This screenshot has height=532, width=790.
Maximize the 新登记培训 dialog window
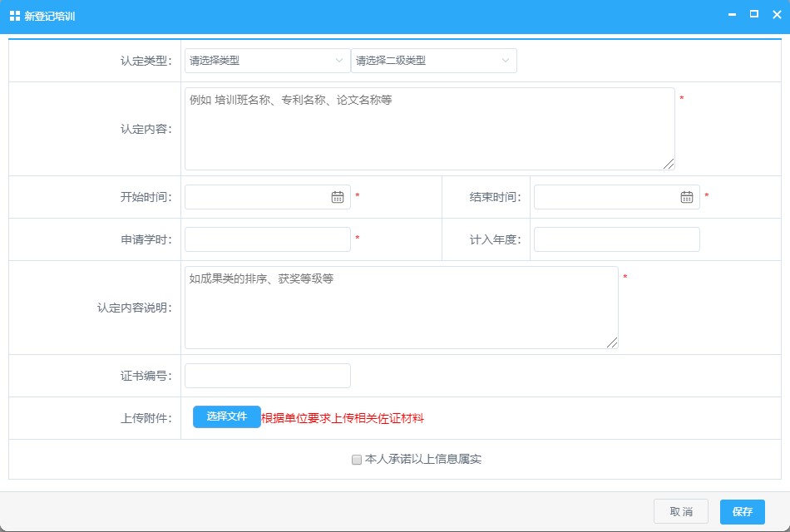tap(754, 14)
